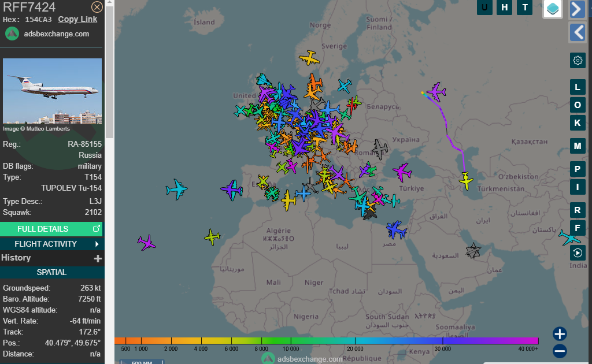The height and width of the screenshot is (364, 592).
Task: Select the gray aircraft near Romania
Action: click(380, 149)
